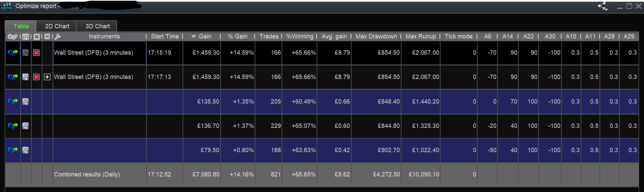The image size is (644, 192).
Task: Switch to the 2D Chart tab
Action: click(57, 26)
